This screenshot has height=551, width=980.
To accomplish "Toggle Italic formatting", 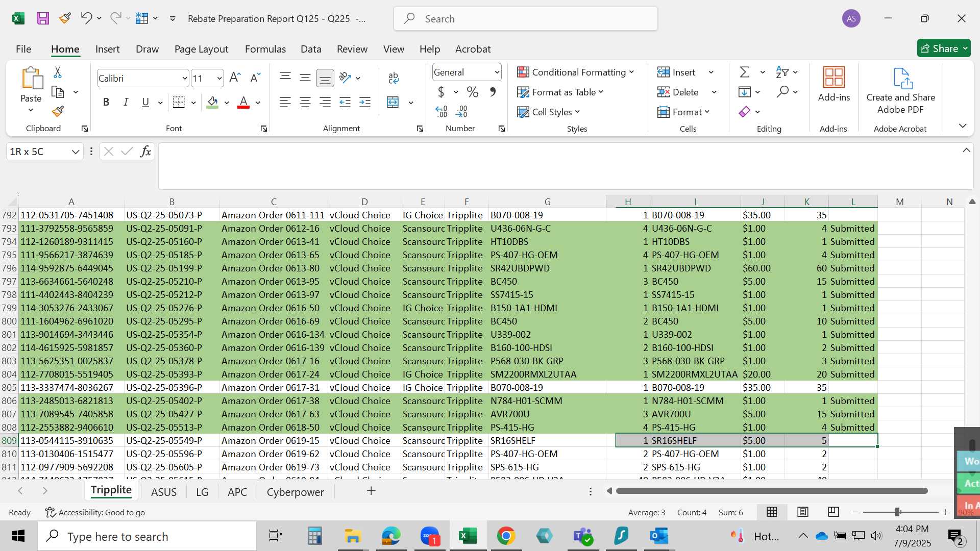I will tap(126, 103).
